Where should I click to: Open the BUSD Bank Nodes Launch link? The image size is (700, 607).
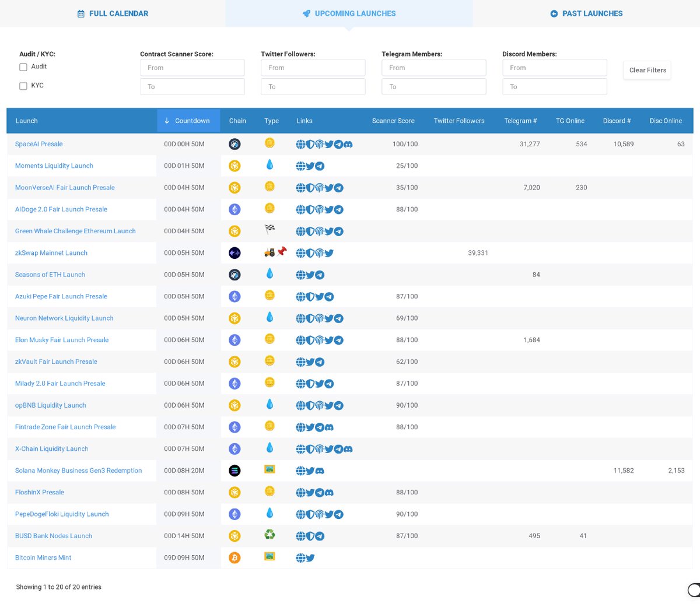[52, 536]
